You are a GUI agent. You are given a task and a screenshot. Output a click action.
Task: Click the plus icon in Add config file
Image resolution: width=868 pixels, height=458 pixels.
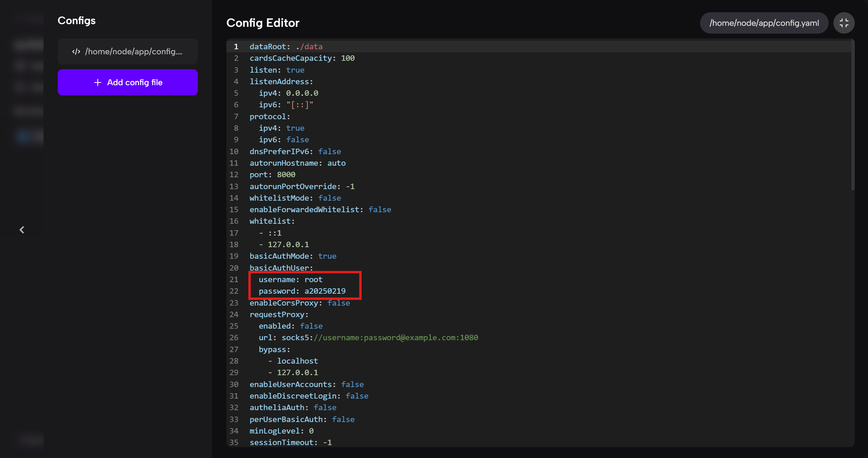98,83
